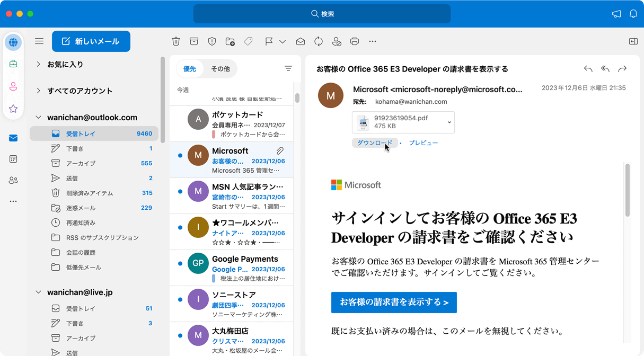
Task: Expand the お気に入り section
Action: tap(38, 64)
